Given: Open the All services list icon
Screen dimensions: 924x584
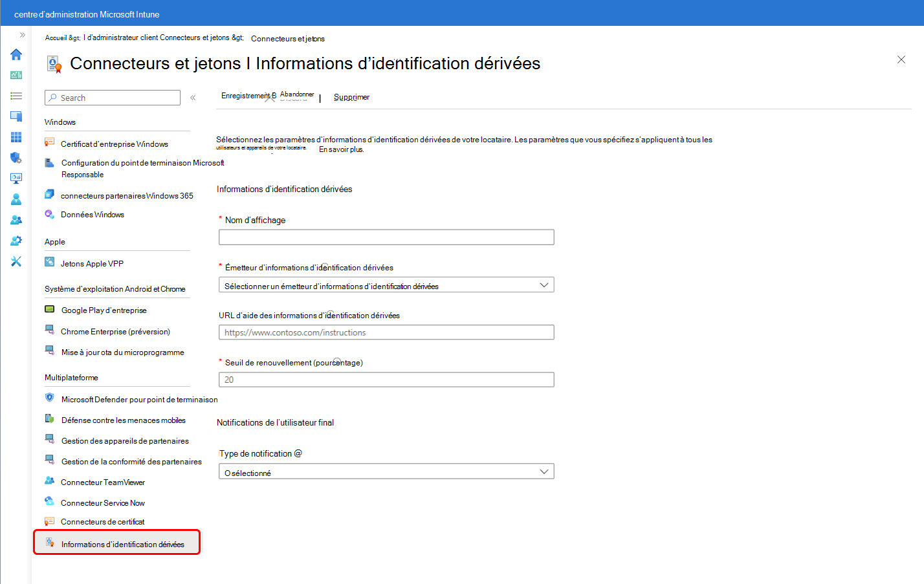Looking at the screenshot, I should click(x=16, y=96).
